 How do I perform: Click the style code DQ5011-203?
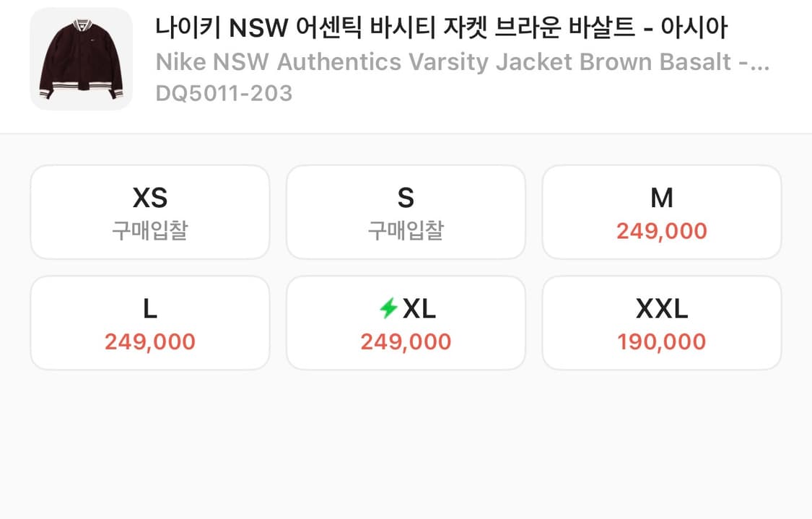[x=224, y=93]
